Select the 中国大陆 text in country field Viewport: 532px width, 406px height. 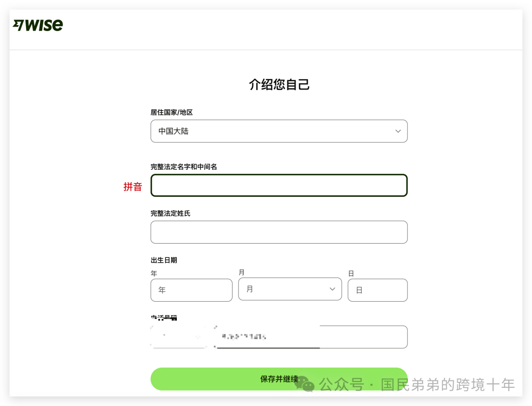point(172,131)
